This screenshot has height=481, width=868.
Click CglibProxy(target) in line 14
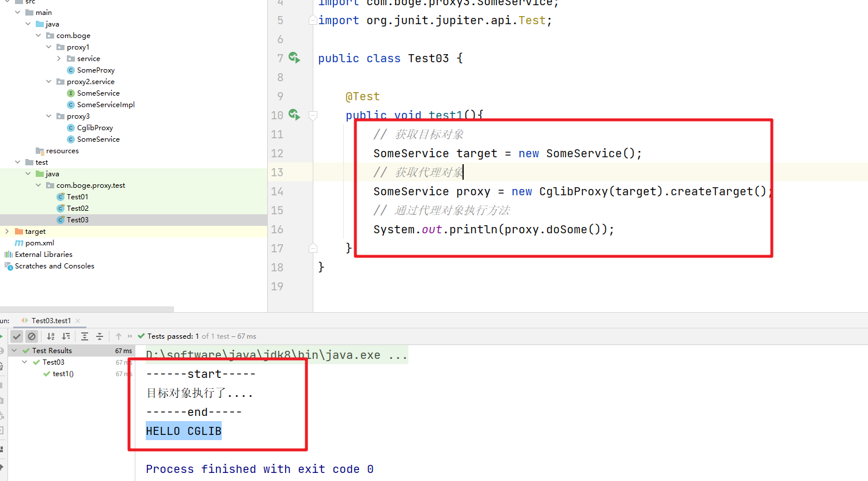click(601, 191)
